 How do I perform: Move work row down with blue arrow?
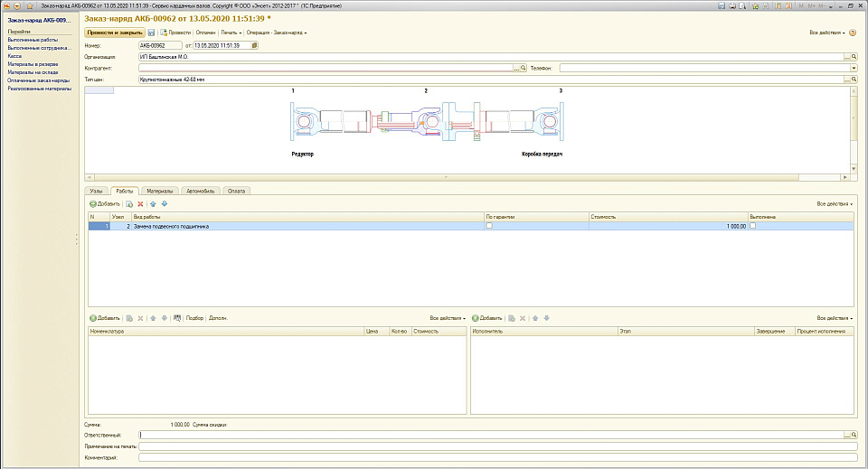coord(164,204)
